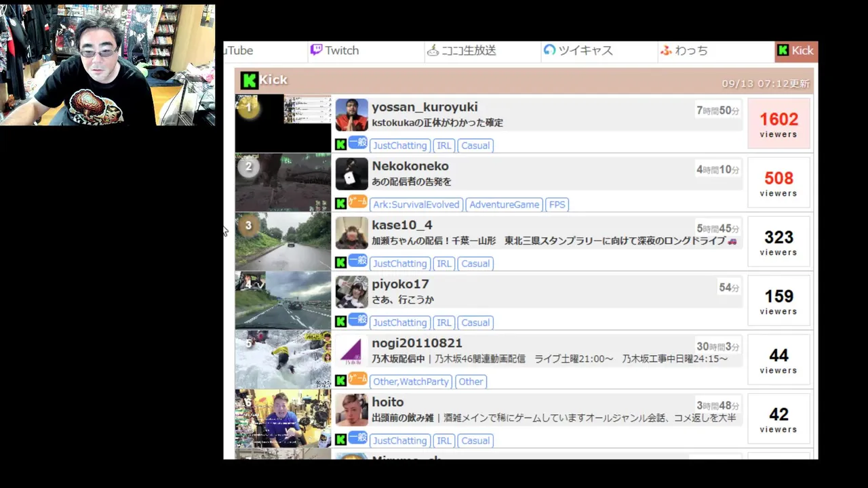The width and height of the screenshot is (868, 488).
Task: Click Kick icon in kase10_4's tag row
Action: point(340,262)
